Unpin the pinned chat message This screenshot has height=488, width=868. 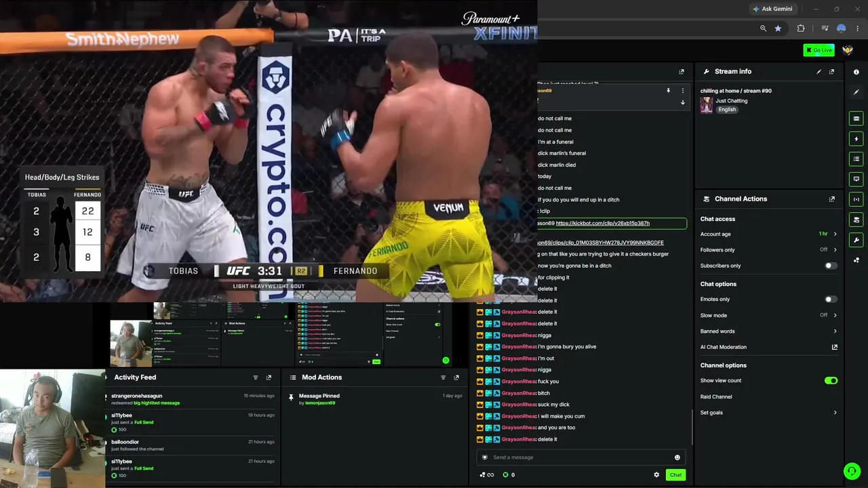click(x=668, y=91)
